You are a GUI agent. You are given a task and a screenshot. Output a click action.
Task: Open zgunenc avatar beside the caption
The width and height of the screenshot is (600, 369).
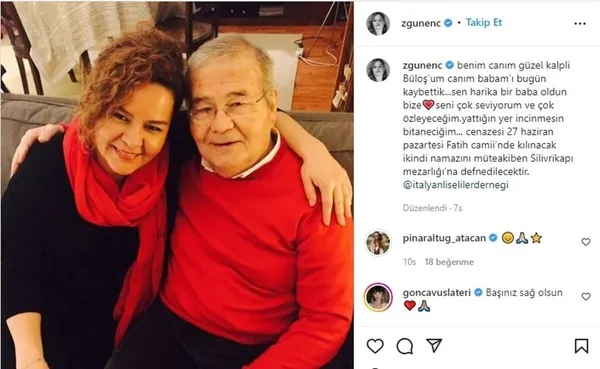[378, 70]
